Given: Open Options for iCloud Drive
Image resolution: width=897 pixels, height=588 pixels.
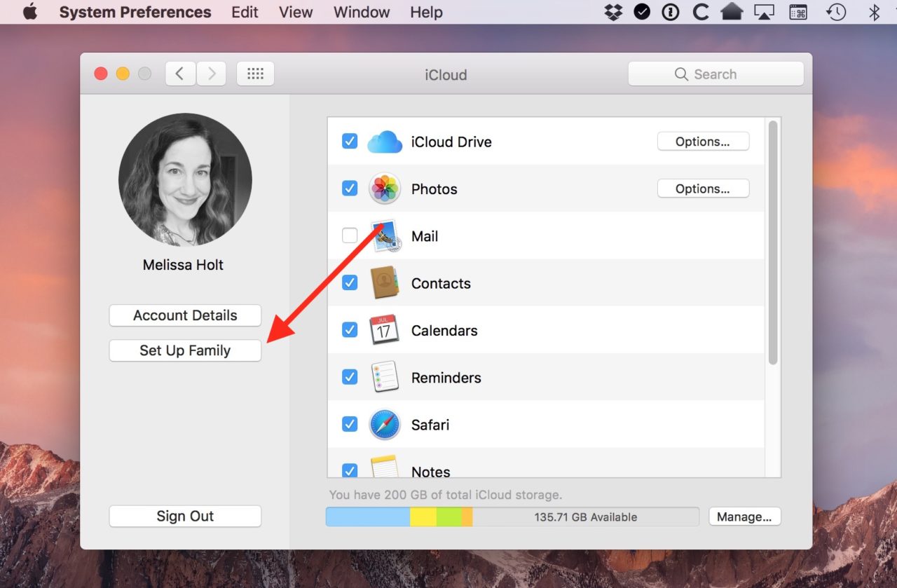Looking at the screenshot, I should click(703, 142).
